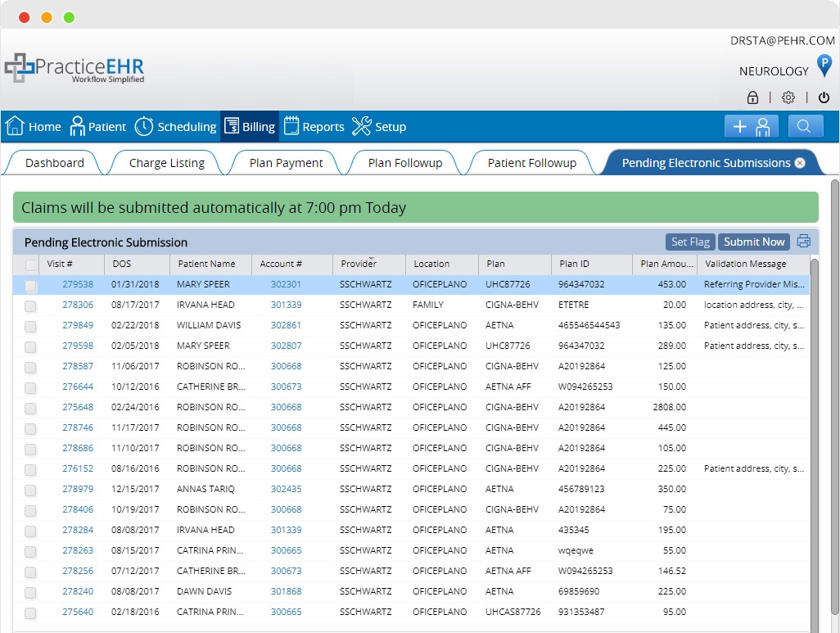Close the Pending Electronic Submissions tab
Viewport: 840px width, 633px height.
(x=800, y=163)
